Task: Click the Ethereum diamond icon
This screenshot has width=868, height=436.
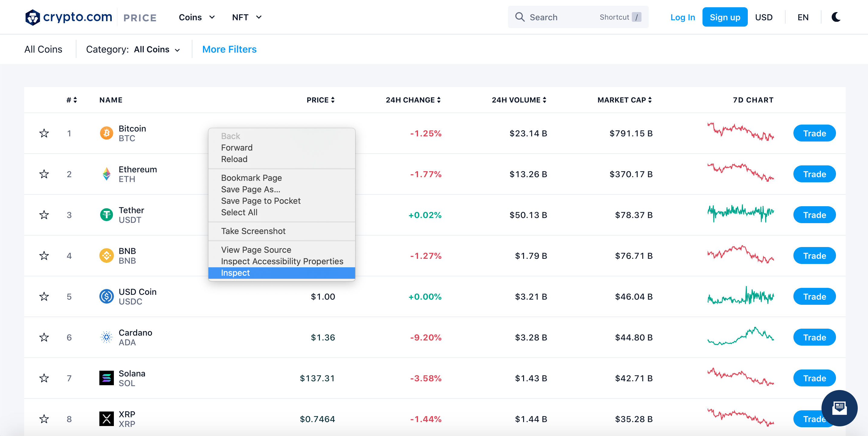Action: (x=107, y=174)
